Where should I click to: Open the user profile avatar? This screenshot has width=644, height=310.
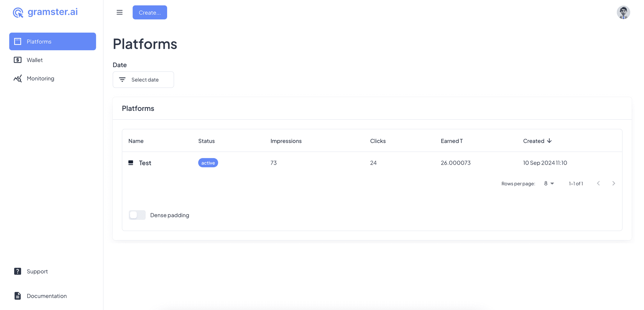pos(623,12)
